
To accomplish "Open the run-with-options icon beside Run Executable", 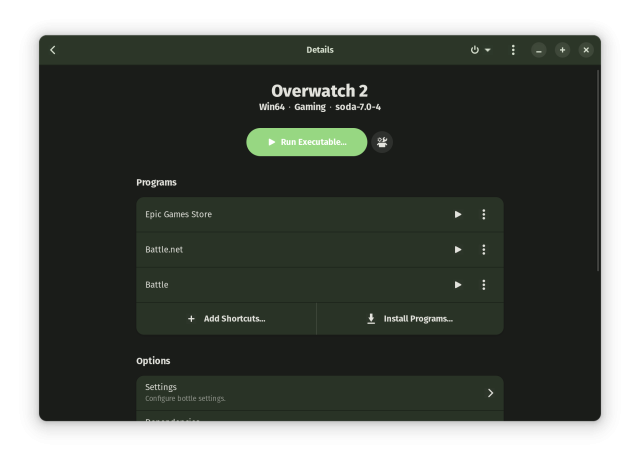I will [382, 142].
